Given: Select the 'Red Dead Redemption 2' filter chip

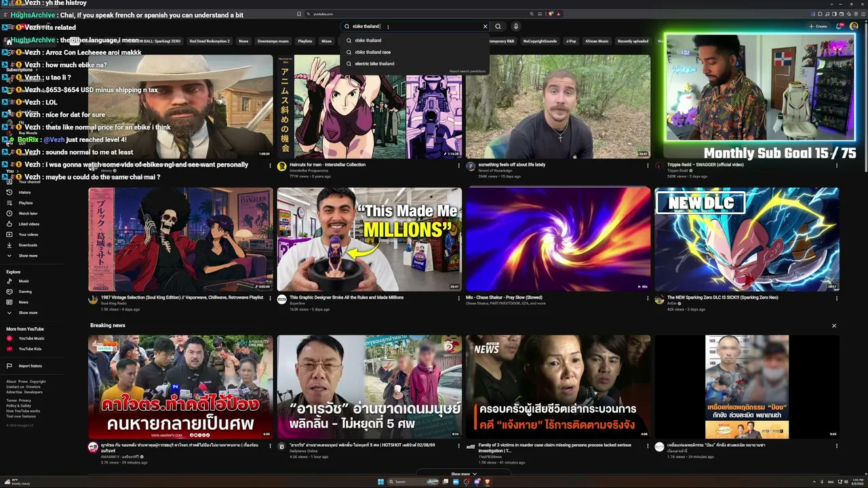Looking at the screenshot, I should tap(210, 41).
